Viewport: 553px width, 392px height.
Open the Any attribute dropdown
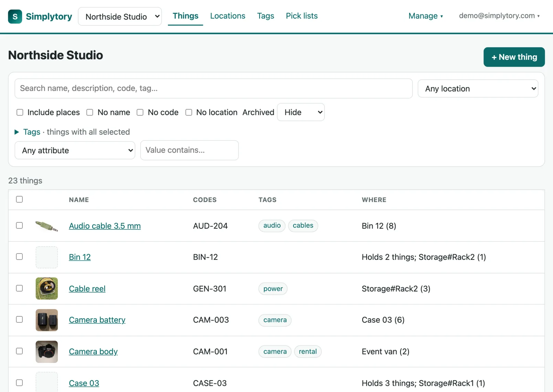click(x=75, y=150)
